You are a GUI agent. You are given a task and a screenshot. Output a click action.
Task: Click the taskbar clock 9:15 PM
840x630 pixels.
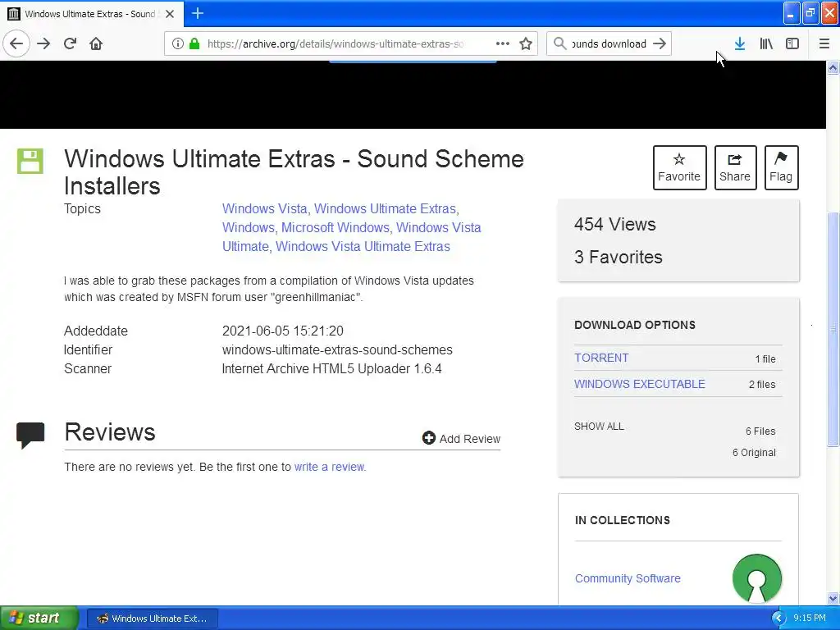(x=810, y=618)
